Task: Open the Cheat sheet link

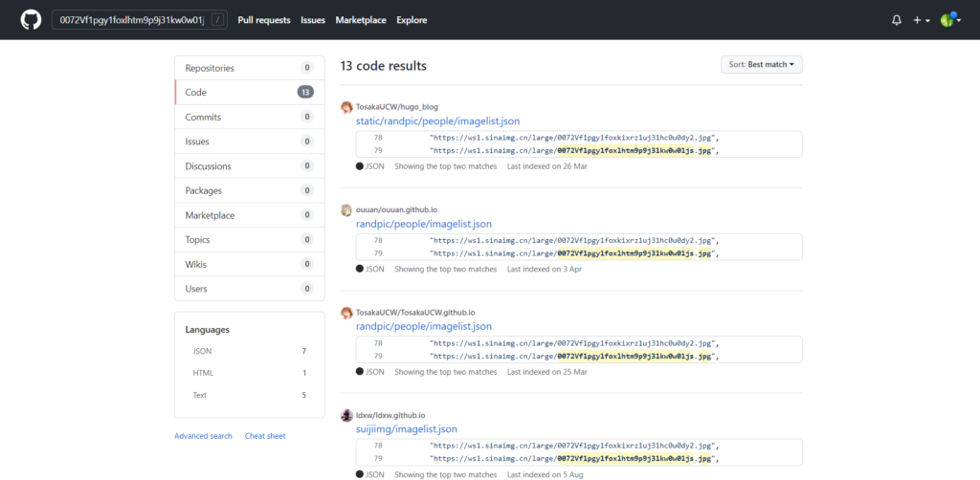Action: (x=265, y=436)
